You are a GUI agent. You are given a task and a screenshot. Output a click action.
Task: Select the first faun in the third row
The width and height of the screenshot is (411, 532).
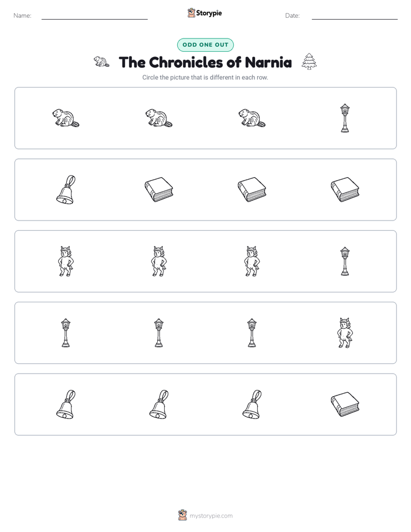coord(66,261)
